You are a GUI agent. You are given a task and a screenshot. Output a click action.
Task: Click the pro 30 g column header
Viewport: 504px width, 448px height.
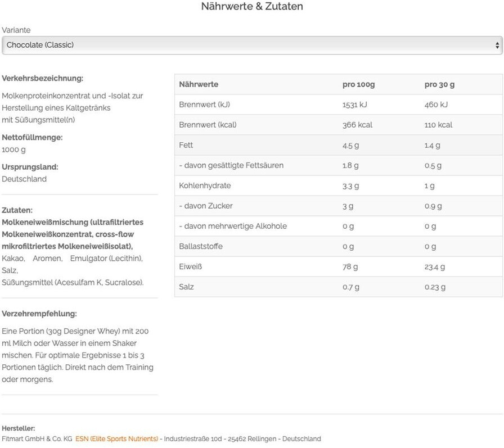(x=439, y=84)
